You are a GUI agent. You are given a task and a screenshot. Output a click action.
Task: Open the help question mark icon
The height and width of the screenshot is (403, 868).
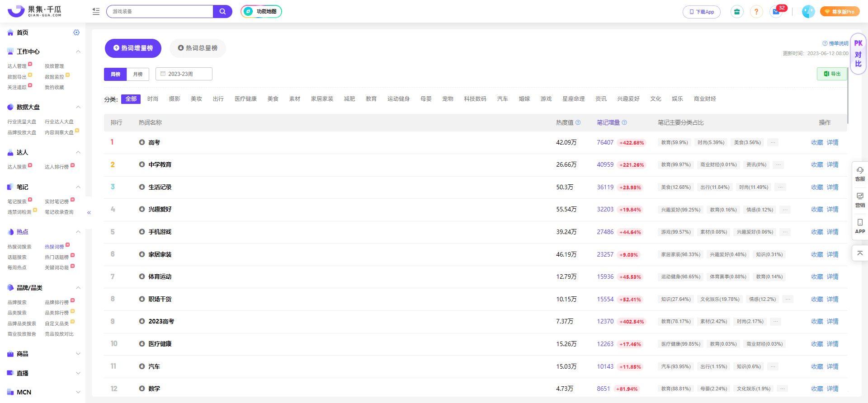(x=756, y=12)
